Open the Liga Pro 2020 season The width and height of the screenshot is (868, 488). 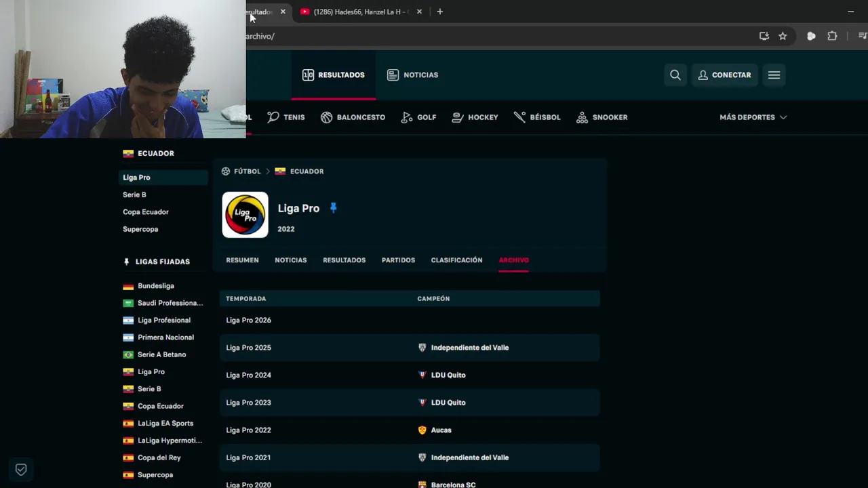pos(248,484)
